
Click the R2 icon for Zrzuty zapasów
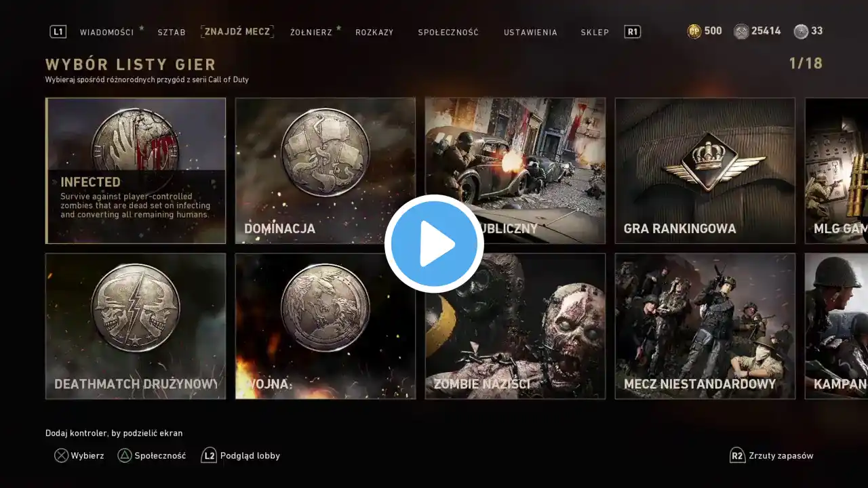coord(737,455)
